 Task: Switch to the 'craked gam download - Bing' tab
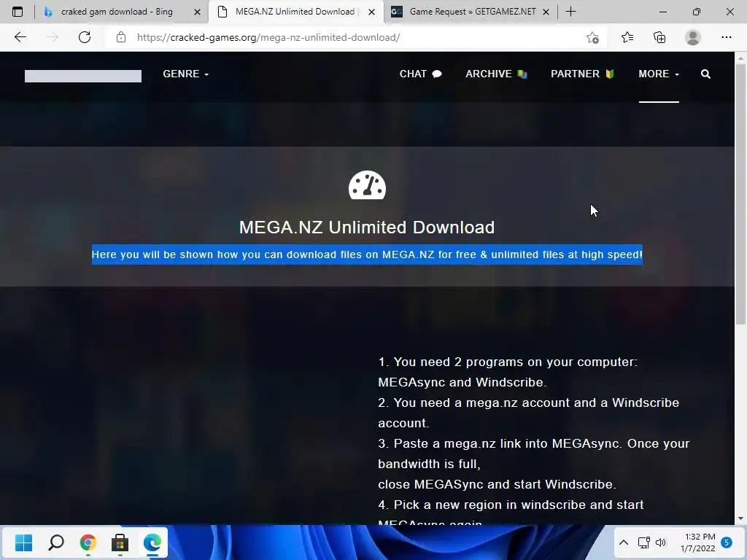[117, 12]
